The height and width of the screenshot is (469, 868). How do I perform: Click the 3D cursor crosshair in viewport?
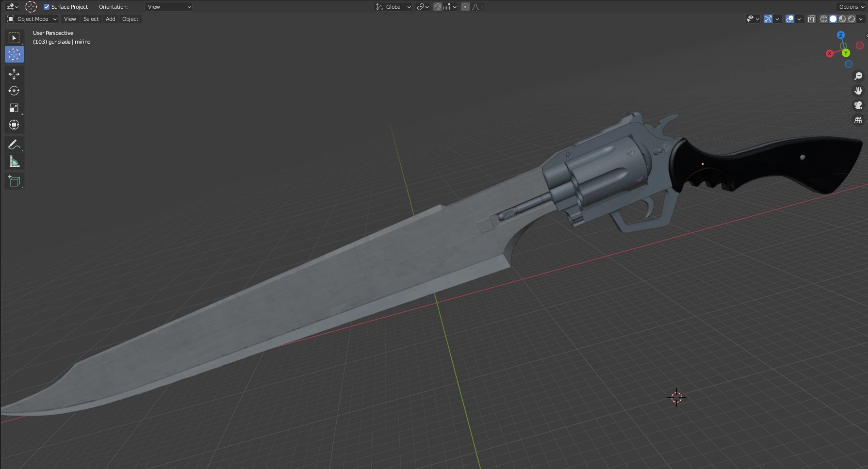tap(676, 398)
